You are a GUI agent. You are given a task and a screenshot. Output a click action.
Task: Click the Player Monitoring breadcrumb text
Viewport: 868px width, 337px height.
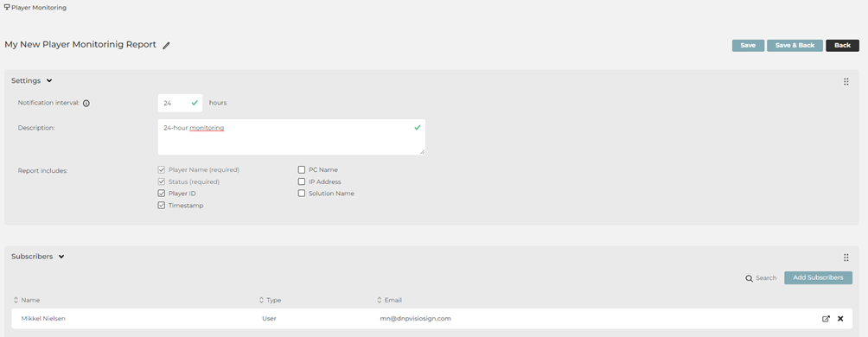pyautogui.click(x=39, y=8)
